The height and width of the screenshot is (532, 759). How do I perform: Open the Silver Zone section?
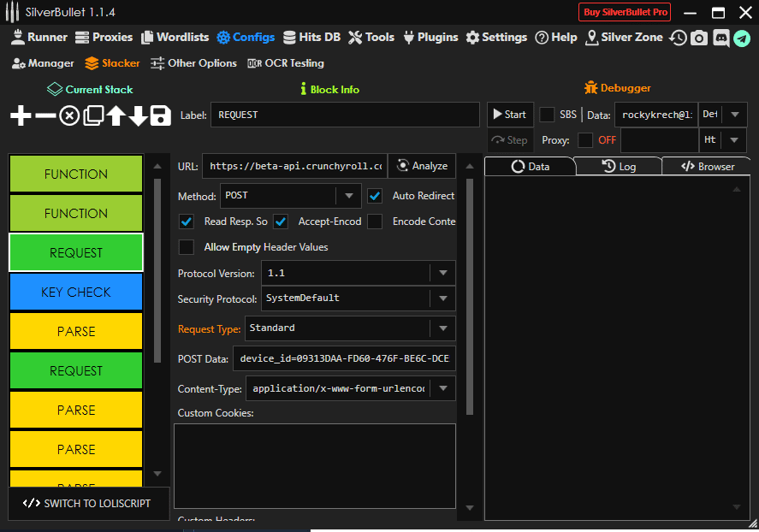click(624, 38)
